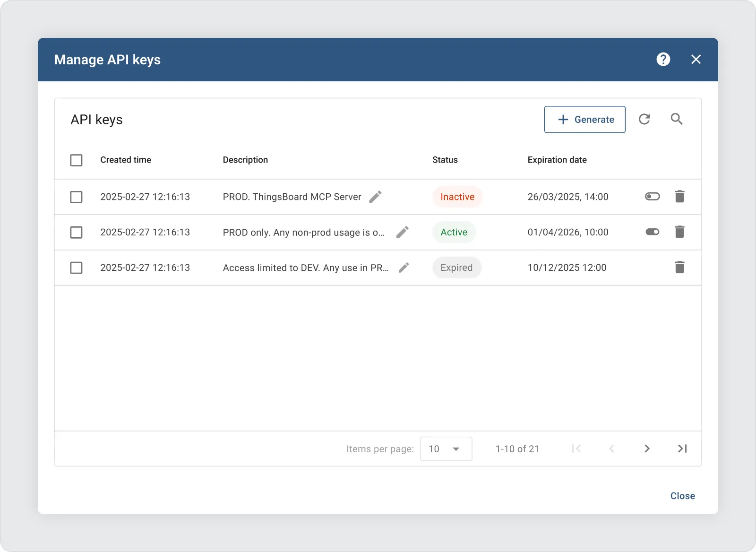Edit the 'Access limited to DEV' description

(x=404, y=267)
